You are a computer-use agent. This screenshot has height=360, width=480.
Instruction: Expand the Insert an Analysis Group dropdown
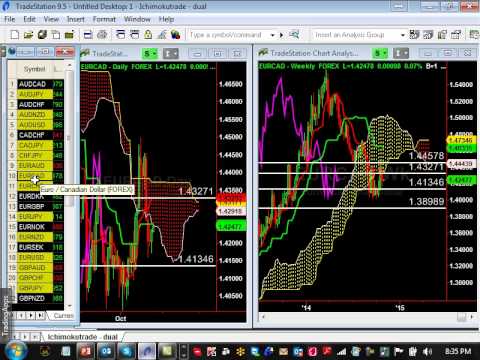403,35
